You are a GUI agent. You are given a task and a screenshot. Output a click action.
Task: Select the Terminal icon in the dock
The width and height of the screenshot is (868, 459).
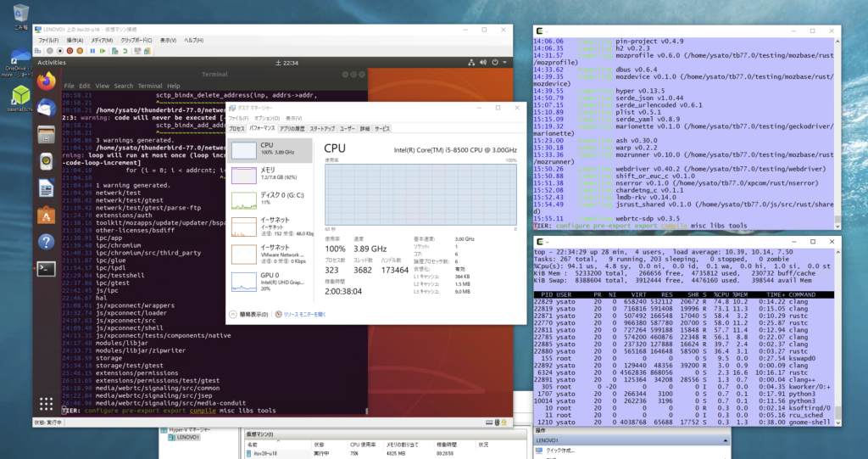point(47,269)
